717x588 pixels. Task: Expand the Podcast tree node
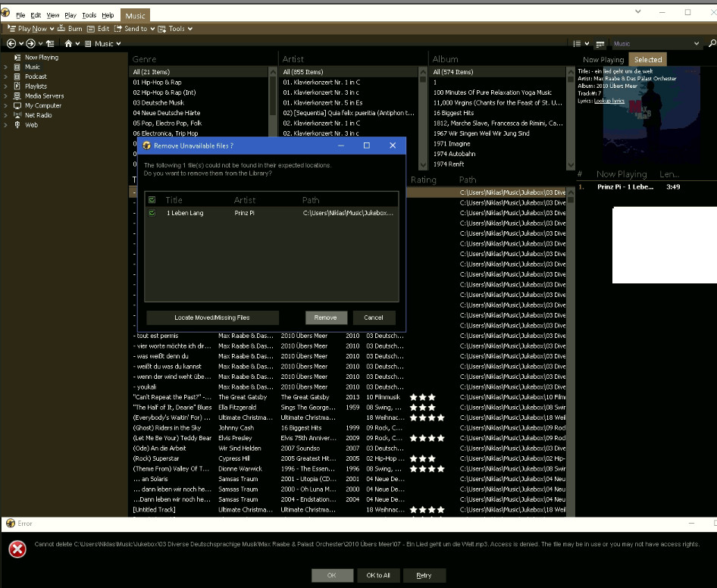pos(6,77)
